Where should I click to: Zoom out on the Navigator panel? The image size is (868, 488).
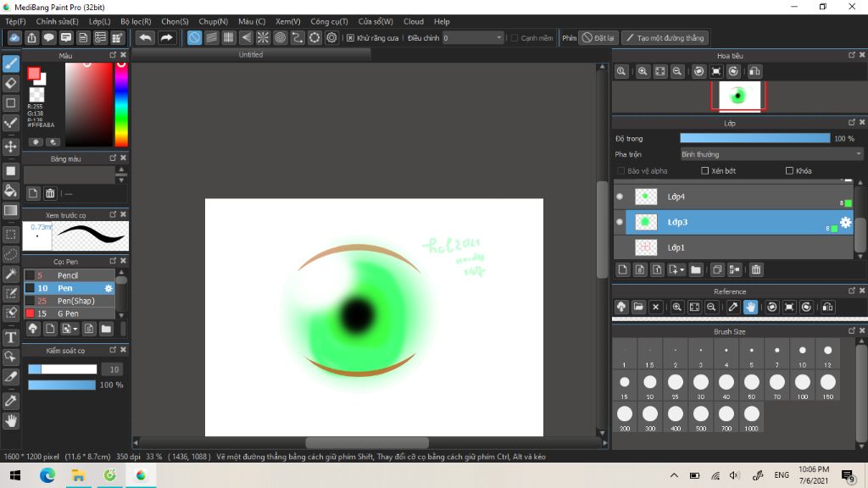tap(677, 71)
